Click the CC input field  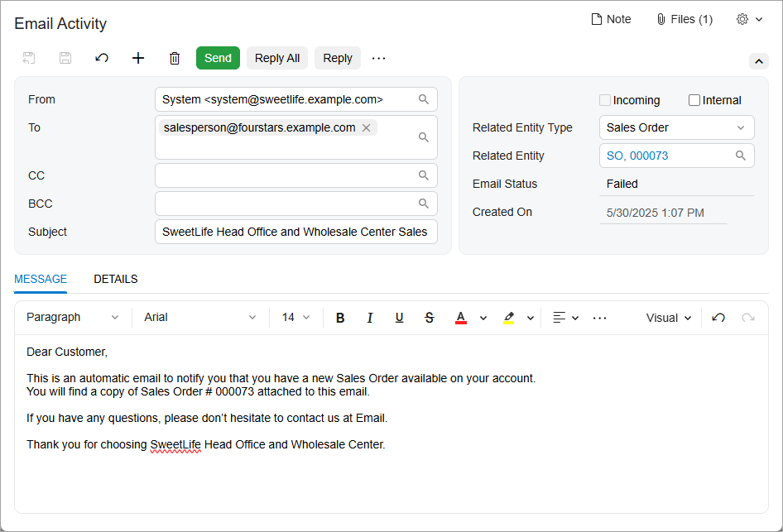pyautogui.click(x=296, y=175)
